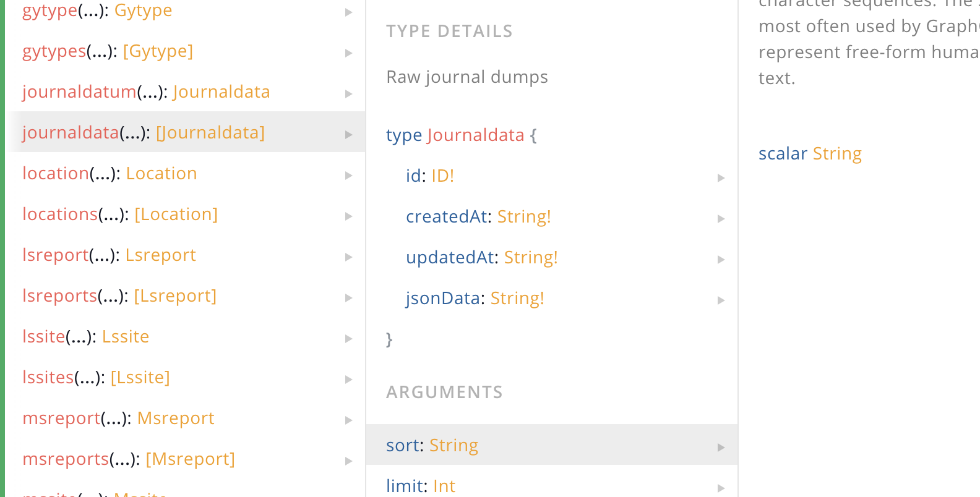The image size is (980, 497).
Task: Select the limit: Int argument row
Action: pos(552,486)
